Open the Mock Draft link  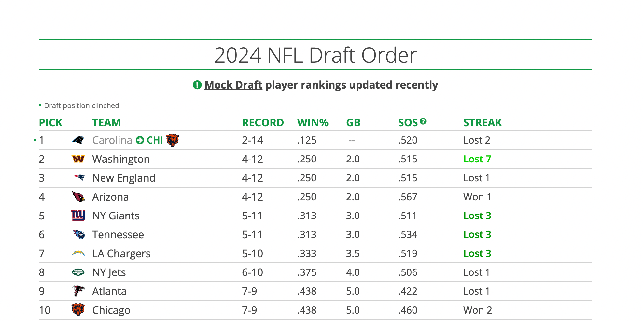tap(233, 85)
